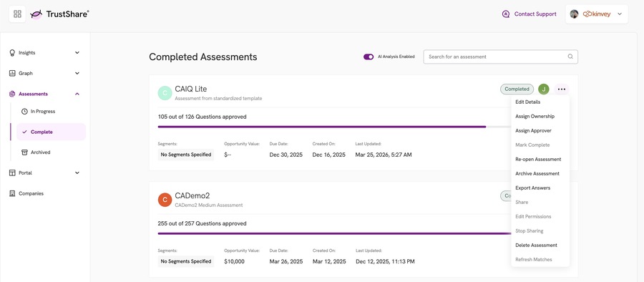
Task: Expand the Graph section chevron
Action: [77, 73]
